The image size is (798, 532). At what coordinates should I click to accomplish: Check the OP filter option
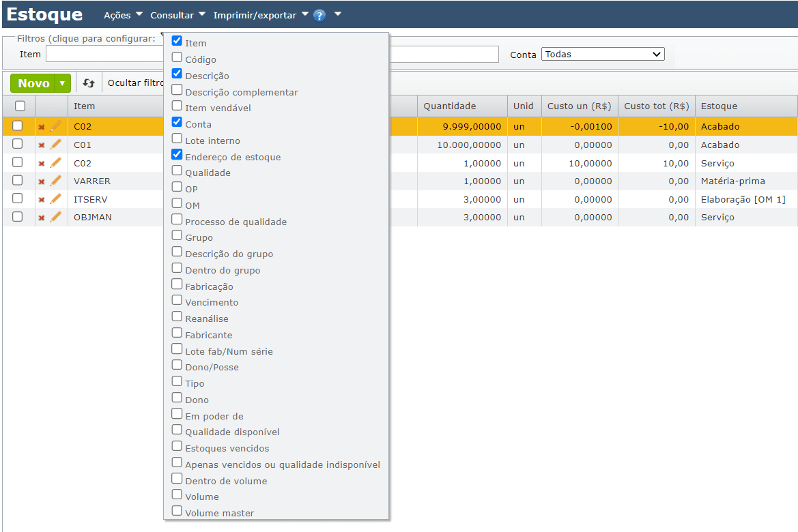(x=177, y=186)
